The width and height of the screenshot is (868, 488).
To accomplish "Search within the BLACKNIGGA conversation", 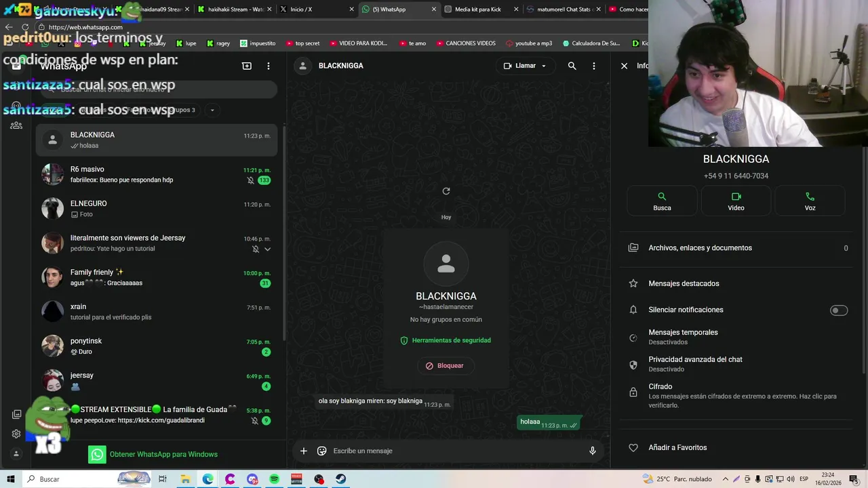I will pos(572,66).
